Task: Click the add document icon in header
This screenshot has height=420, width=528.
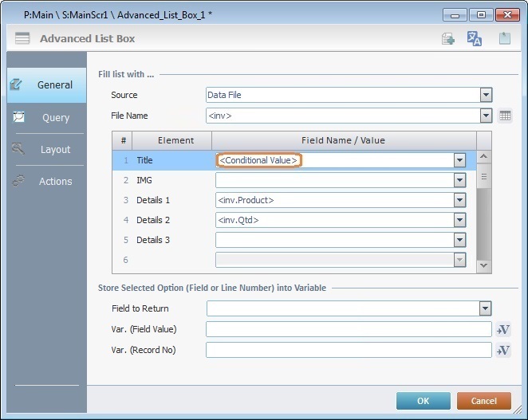Action: pyautogui.click(x=448, y=38)
